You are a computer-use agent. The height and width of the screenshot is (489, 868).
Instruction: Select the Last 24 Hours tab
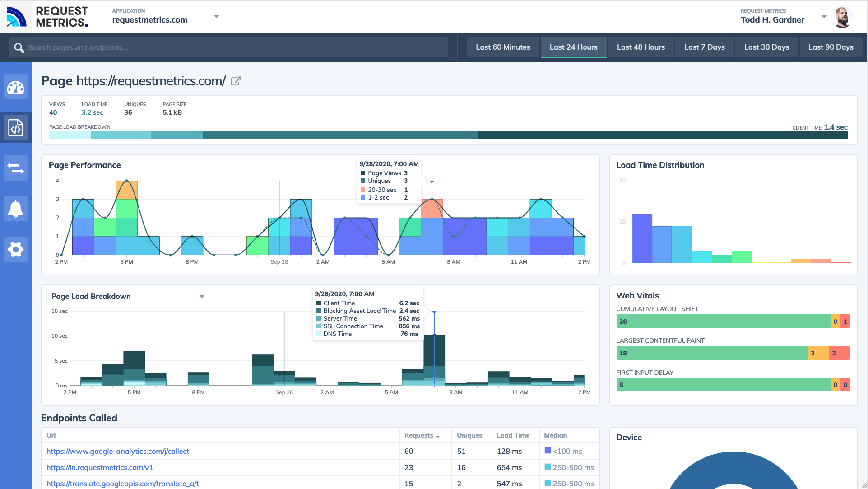(x=573, y=47)
